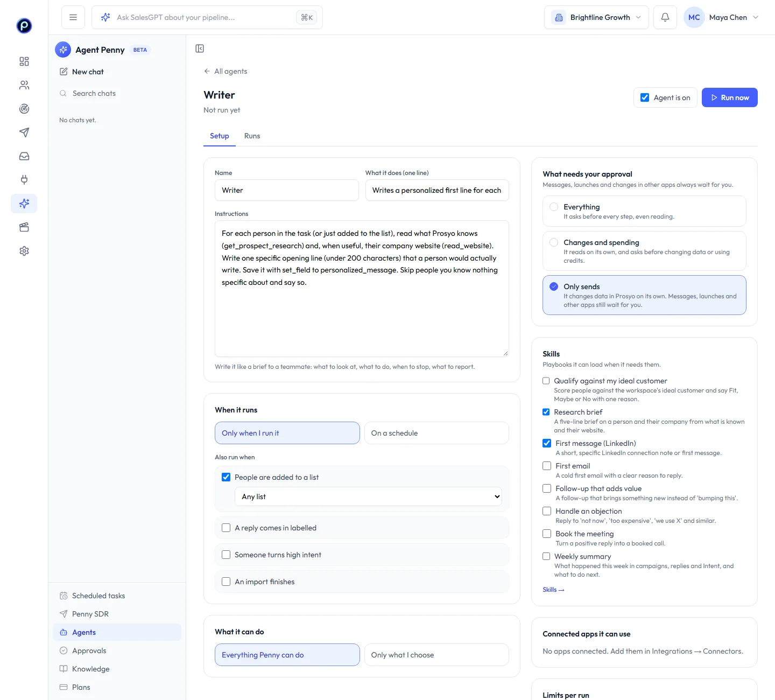
Task: Follow the Skills arrow link
Action: (553, 590)
